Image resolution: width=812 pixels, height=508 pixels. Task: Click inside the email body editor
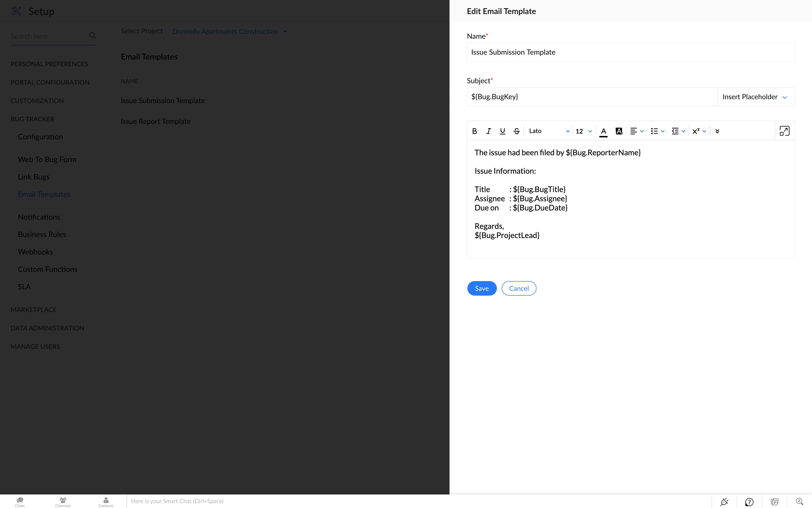(631, 199)
